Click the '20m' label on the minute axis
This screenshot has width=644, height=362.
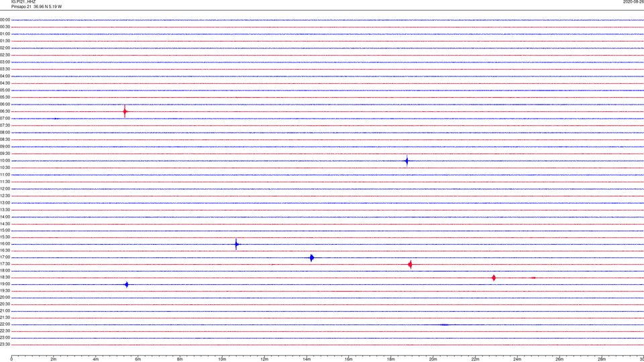pos(433,359)
